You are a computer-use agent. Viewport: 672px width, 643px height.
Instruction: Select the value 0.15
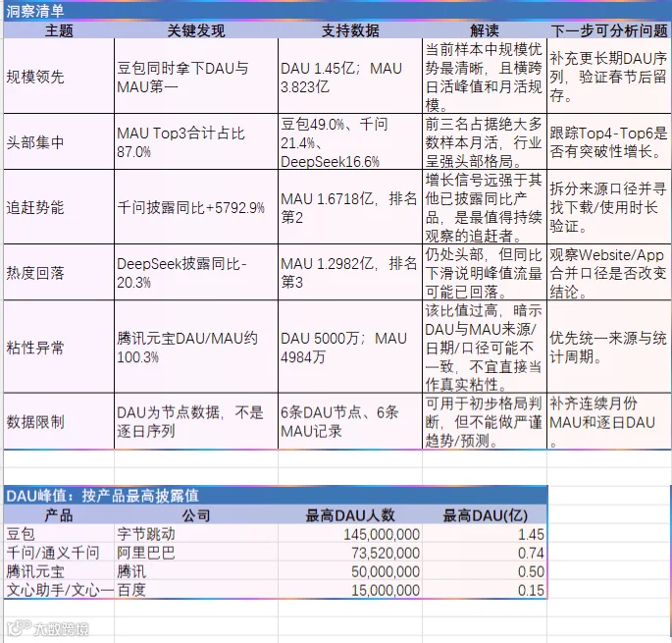click(x=485, y=590)
